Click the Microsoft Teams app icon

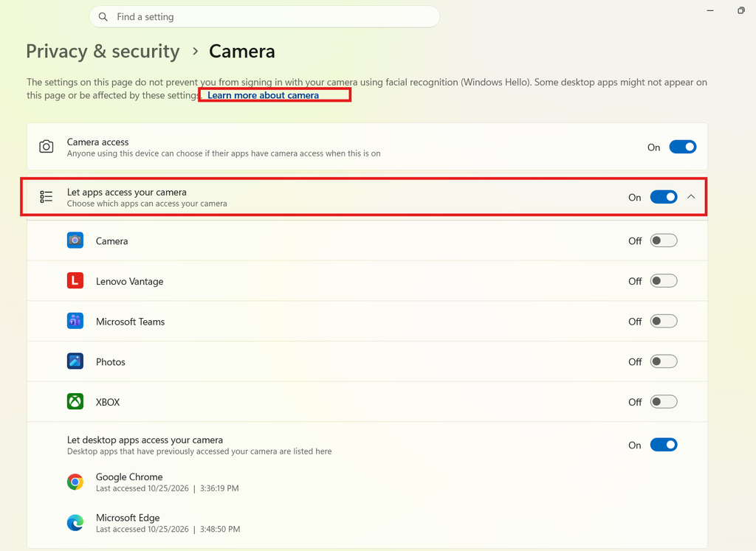tap(75, 321)
